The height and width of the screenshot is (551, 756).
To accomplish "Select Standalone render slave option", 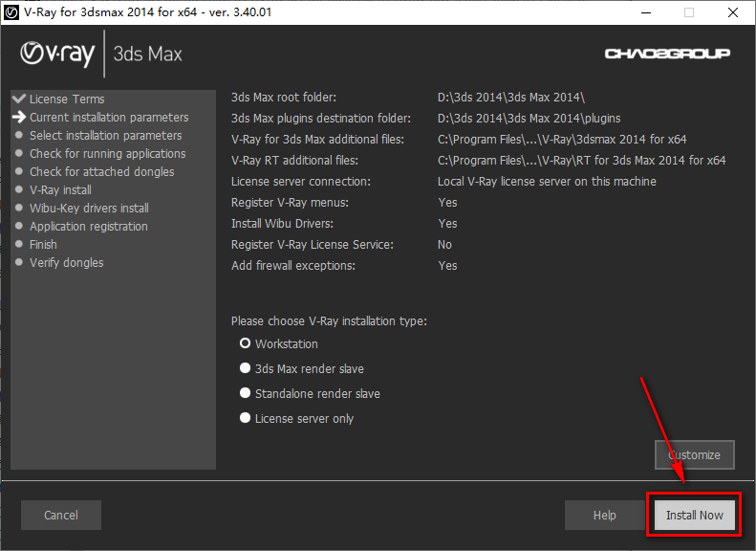I will [x=246, y=393].
